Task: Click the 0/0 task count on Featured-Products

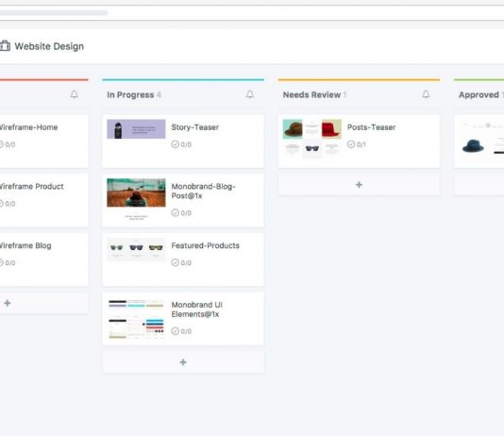Action: coord(186,263)
